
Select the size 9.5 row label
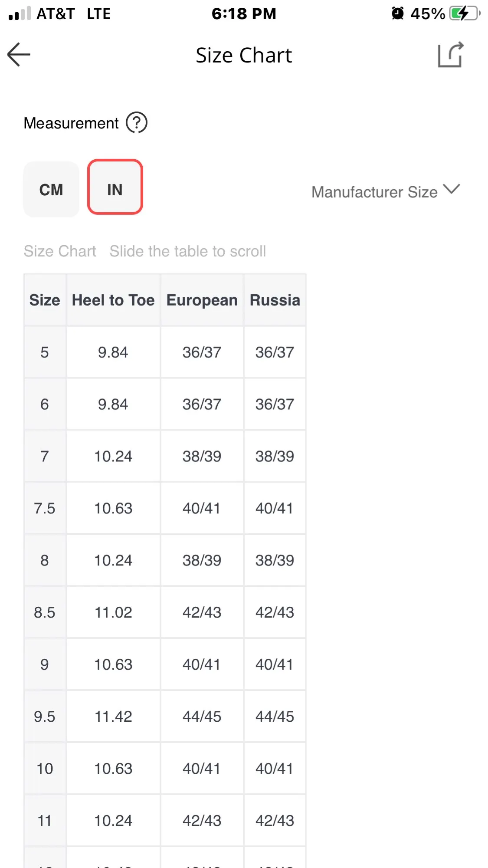point(45,717)
